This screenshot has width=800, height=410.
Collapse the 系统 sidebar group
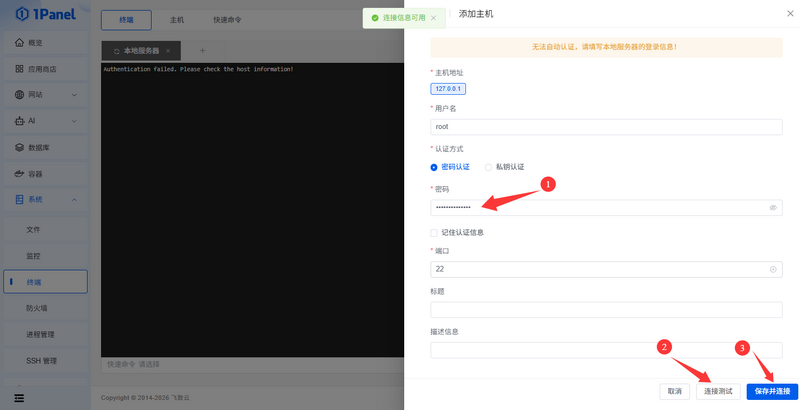[x=45, y=200]
